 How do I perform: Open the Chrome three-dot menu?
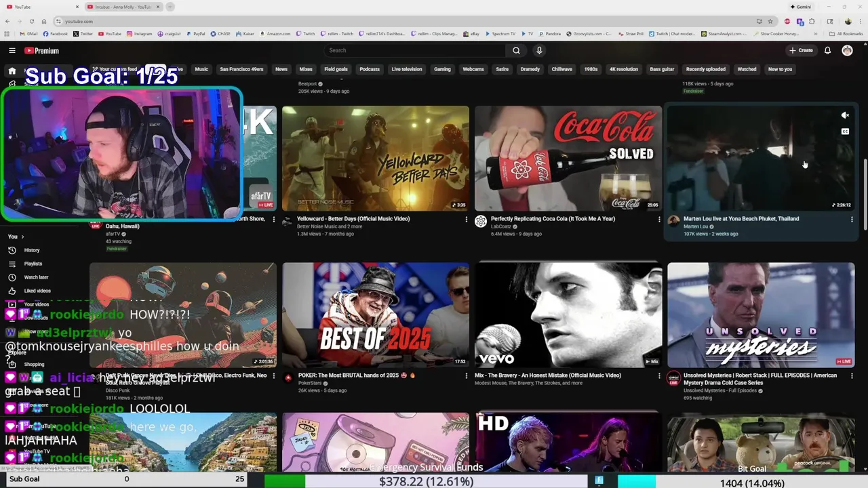[861, 21]
